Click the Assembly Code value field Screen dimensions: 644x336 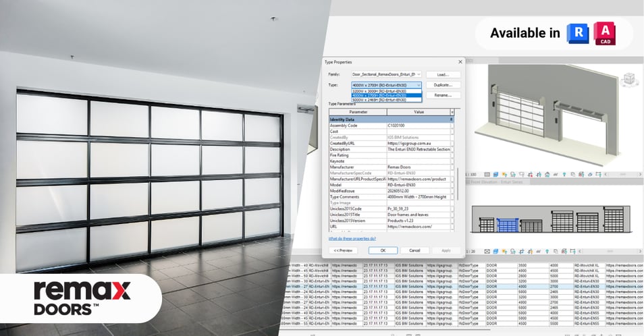pyautogui.click(x=418, y=125)
